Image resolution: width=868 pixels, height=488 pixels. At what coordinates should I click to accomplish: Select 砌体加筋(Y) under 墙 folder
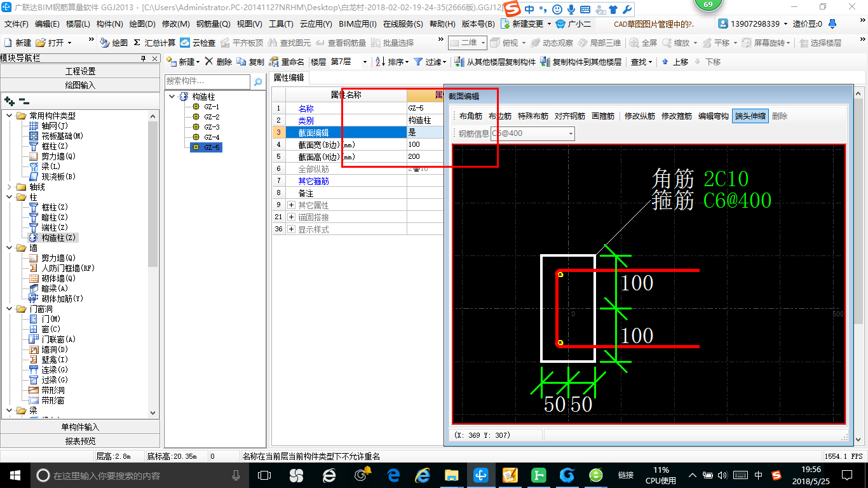(57, 299)
